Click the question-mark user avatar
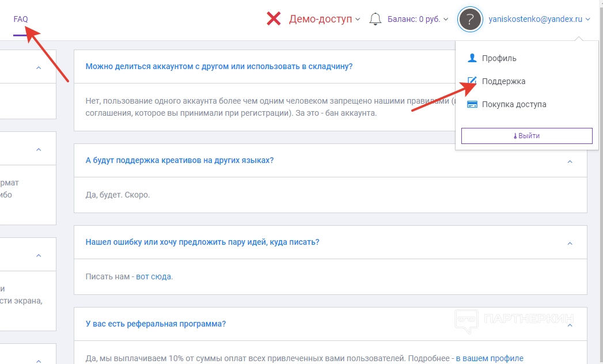This screenshot has width=603, height=364. tap(469, 20)
